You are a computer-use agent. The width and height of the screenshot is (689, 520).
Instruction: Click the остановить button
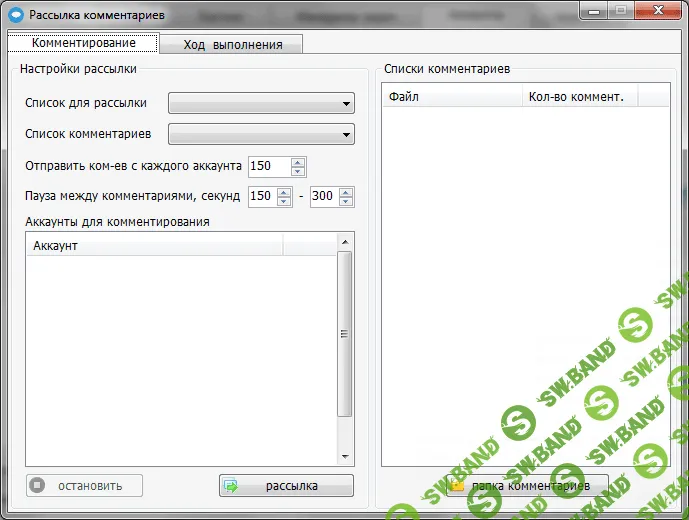coord(84,486)
